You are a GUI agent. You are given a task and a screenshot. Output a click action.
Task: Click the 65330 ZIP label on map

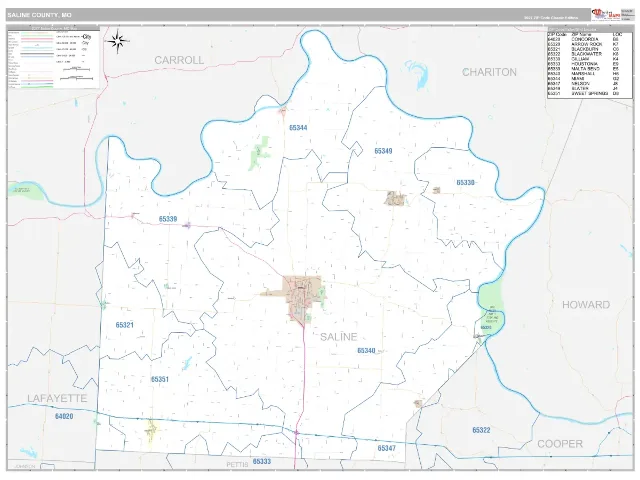pos(465,182)
